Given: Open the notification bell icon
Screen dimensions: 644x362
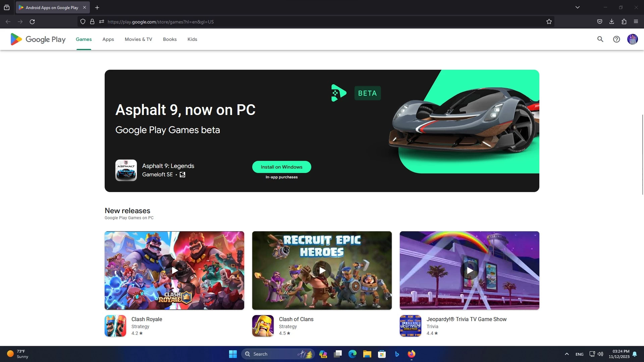Looking at the screenshot, I should [x=635, y=354].
